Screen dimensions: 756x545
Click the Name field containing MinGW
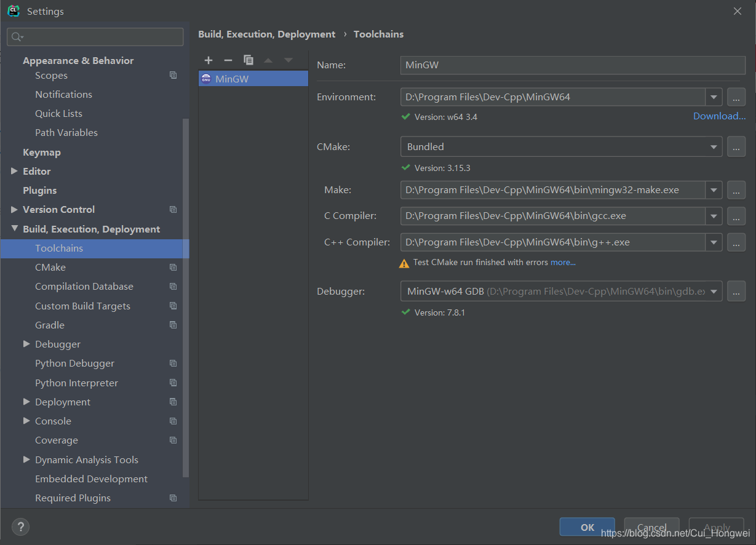(573, 65)
